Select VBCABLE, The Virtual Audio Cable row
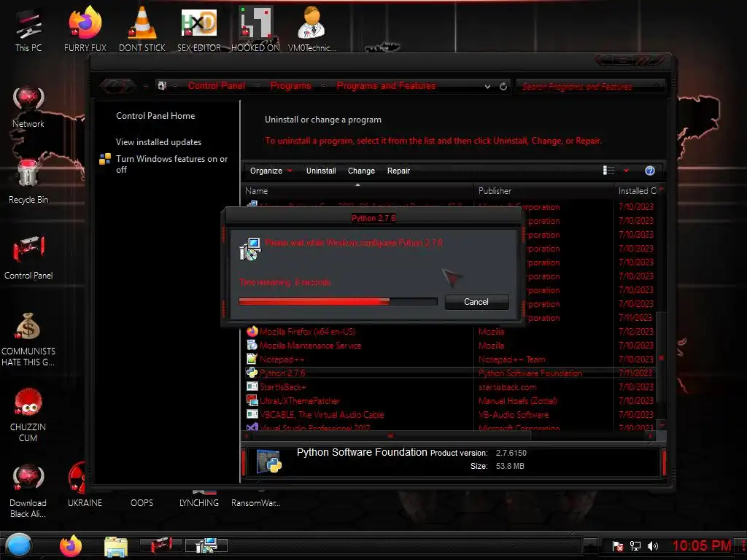The width and height of the screenshot is (747, 560). coord(451,415)
